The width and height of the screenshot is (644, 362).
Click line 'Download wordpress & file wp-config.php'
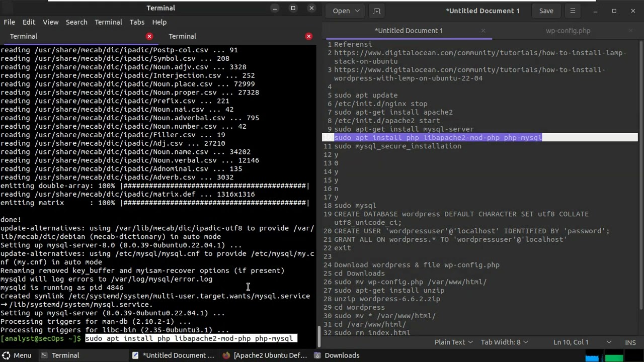(417, 265)
